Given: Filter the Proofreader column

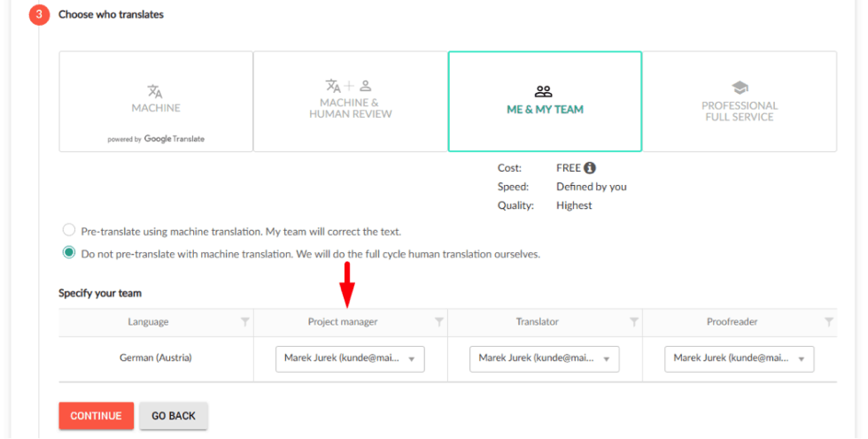Looking at the screenshot, I should pyautogui.click(x=829, y=322).
